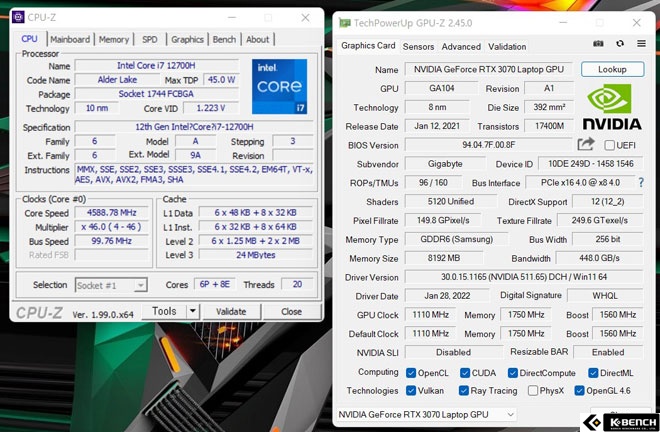Image resolution: width=660 pixels, height=432 pixels.
Task: Switch to the CPU tab
Action: click(29, 39)
